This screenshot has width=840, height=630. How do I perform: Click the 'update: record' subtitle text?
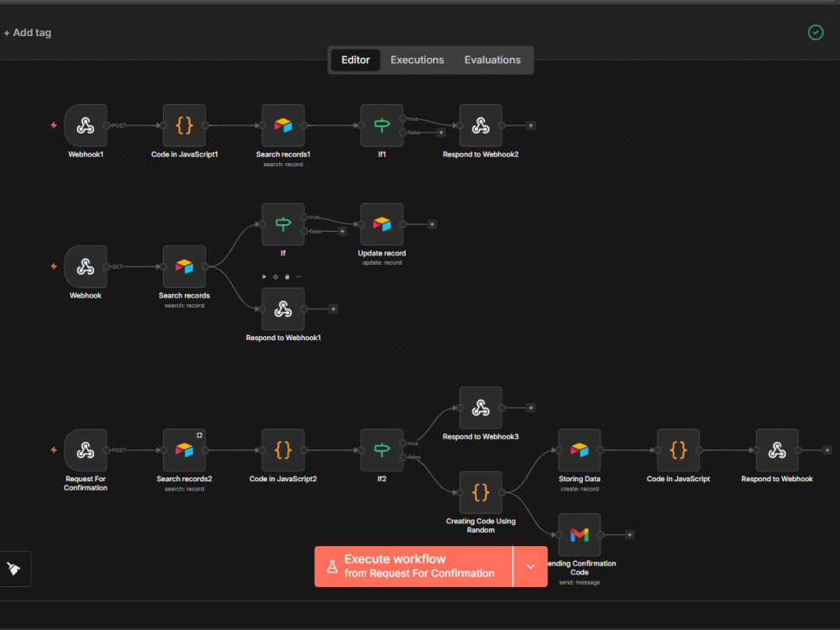point(382,262)
